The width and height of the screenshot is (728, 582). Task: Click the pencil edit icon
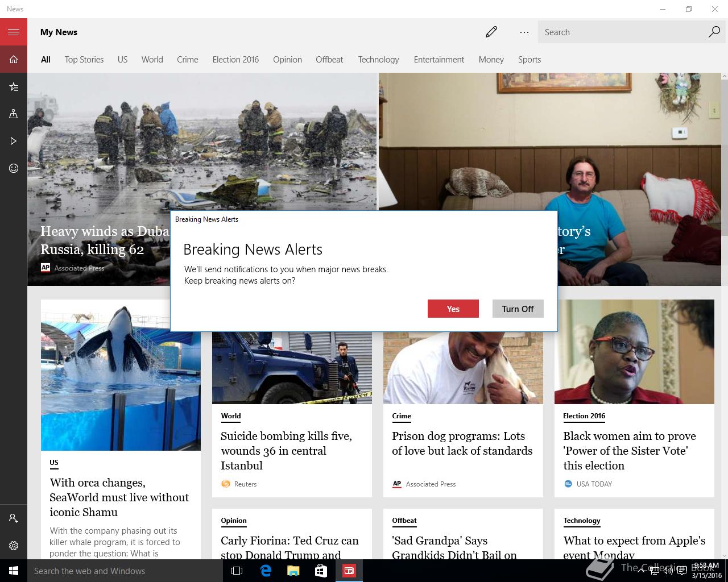pyautogui.click(x=491, y=32)
